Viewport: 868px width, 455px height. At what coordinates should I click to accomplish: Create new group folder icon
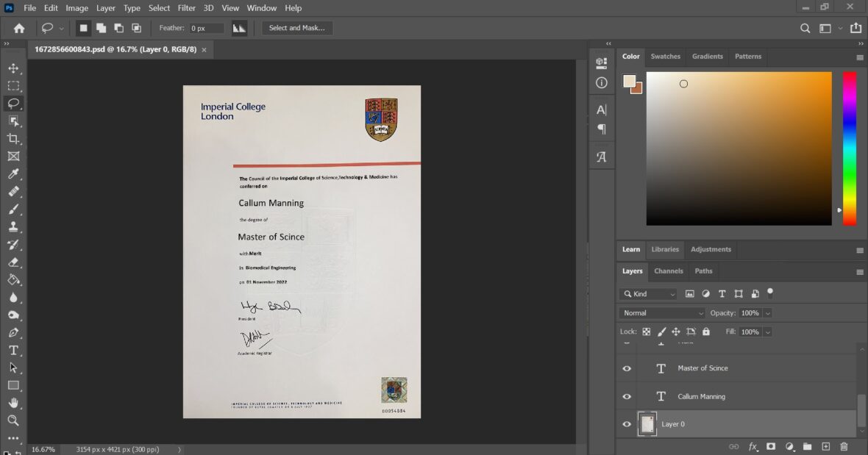click(x=807, y=447)
